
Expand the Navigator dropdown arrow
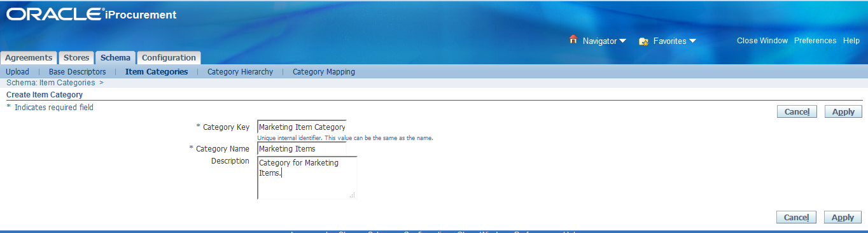622,41
